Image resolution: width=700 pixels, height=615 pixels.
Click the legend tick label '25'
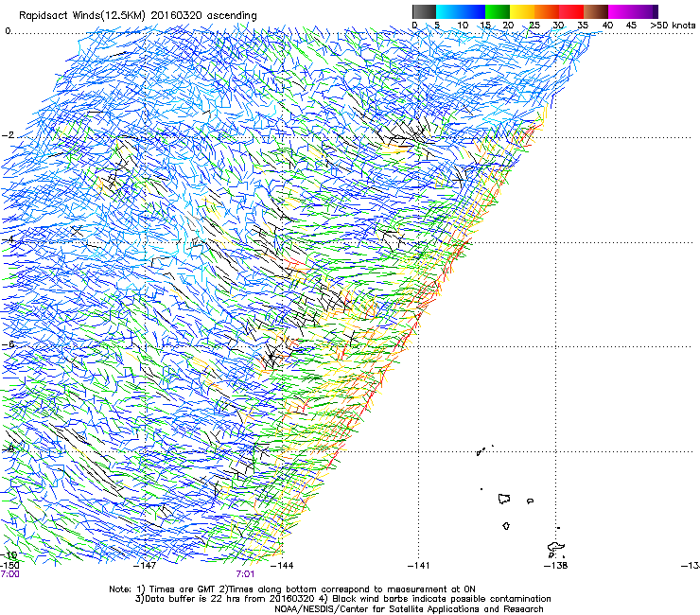(x=534, y=26)
